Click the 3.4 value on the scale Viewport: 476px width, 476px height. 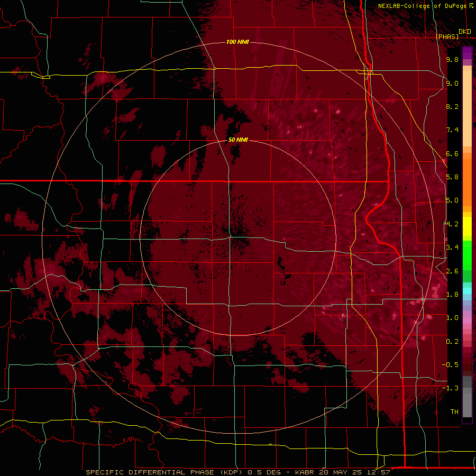pyautogui.click(x=452, y=248)
